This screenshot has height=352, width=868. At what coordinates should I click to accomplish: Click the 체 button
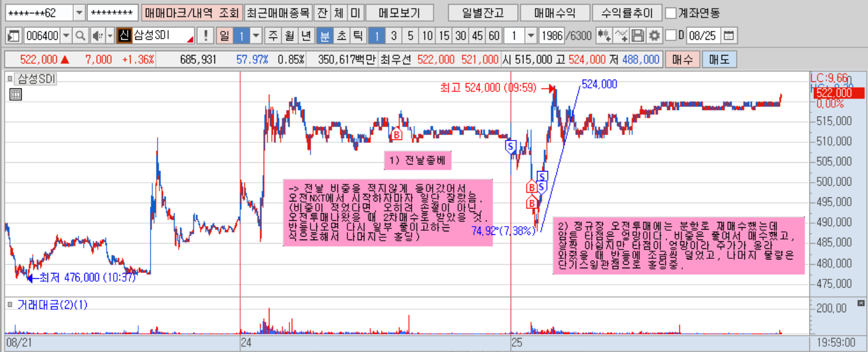click(339, 13)
